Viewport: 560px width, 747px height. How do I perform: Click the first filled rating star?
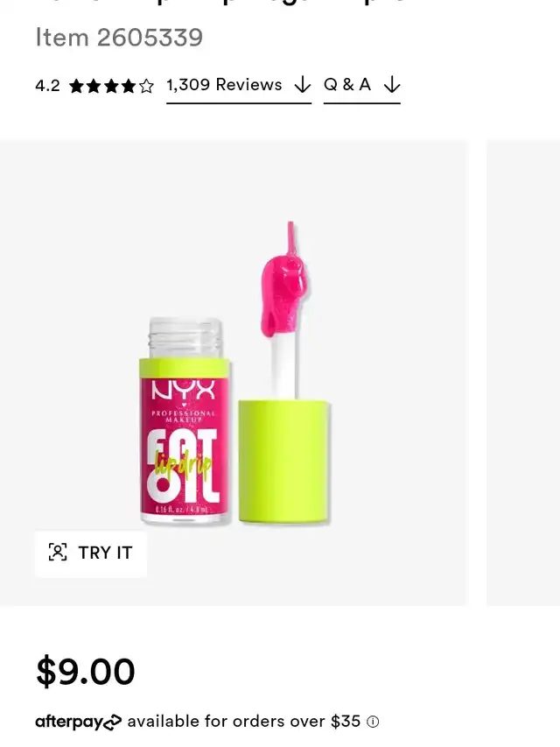click(77, 86)
